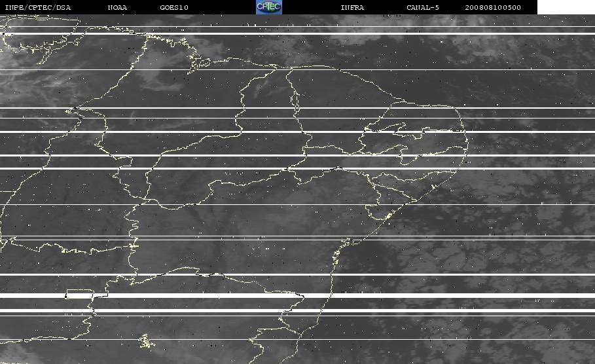Select the GOES10 satellite label
Viewport: 595px width, 364px height.
174,7
